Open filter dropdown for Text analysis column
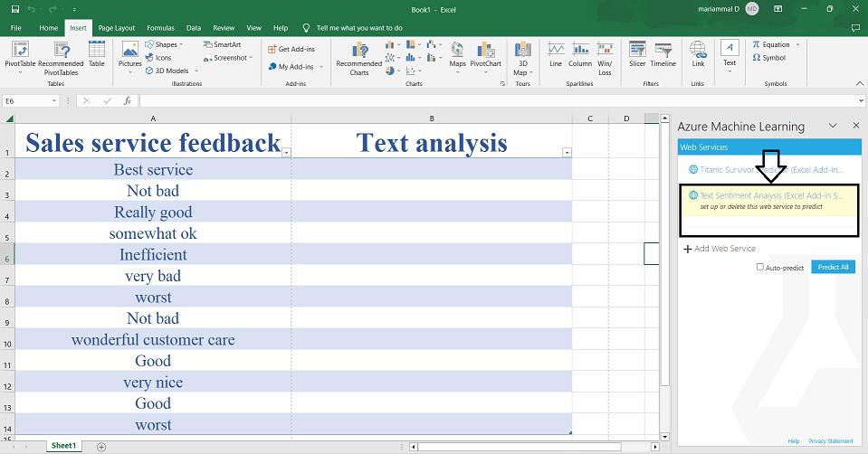Image resolution: width=868 pixels, height=454 pixels. [567, 153]
